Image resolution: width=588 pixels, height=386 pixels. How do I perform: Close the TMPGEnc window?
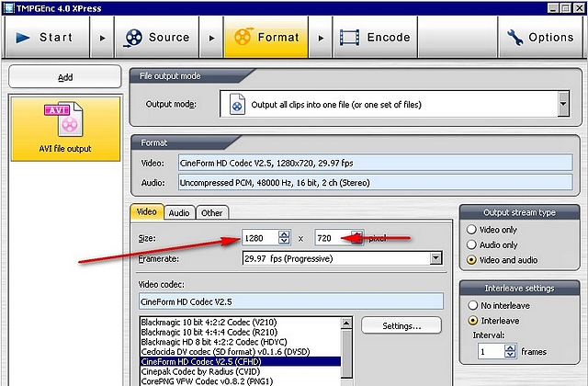tap(579, 8)
